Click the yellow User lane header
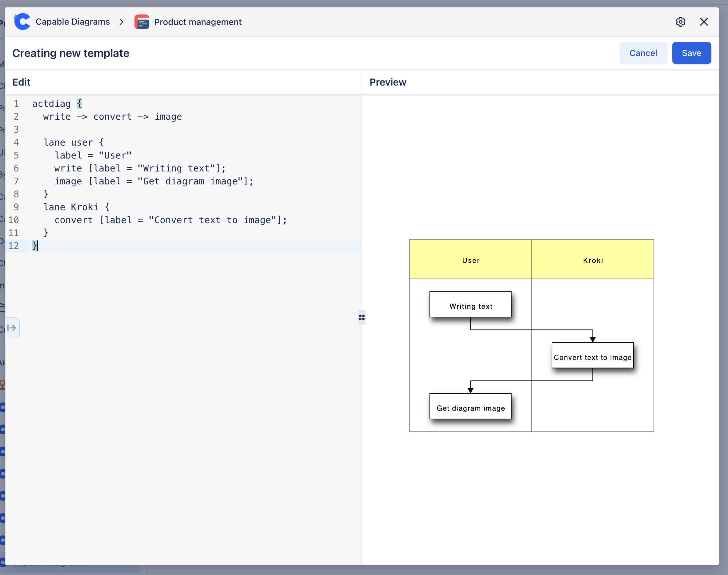This screenshot has width=728, height=575. pos(470,259)
